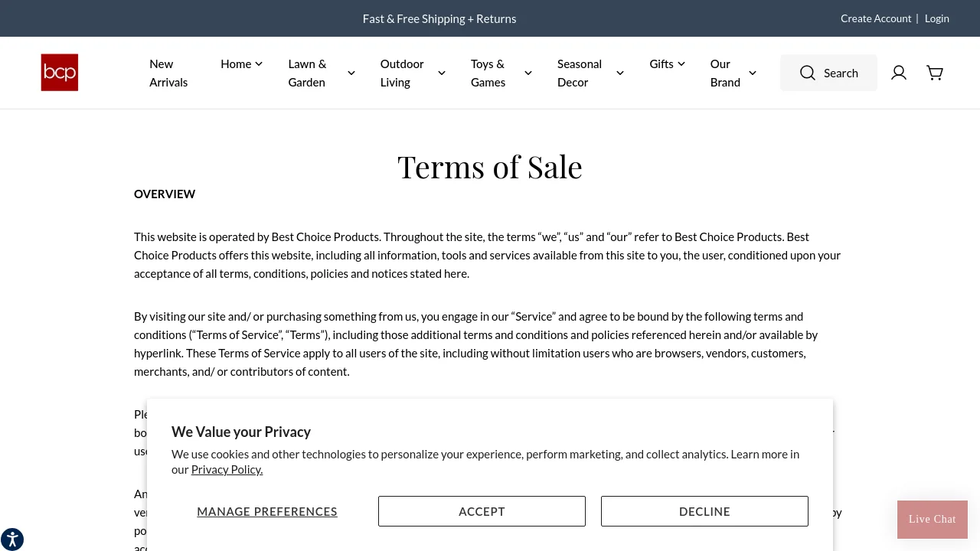This screenshot has height=551, width=980.
Task: Select the Our Brand menu item
Action: point(725,73)
